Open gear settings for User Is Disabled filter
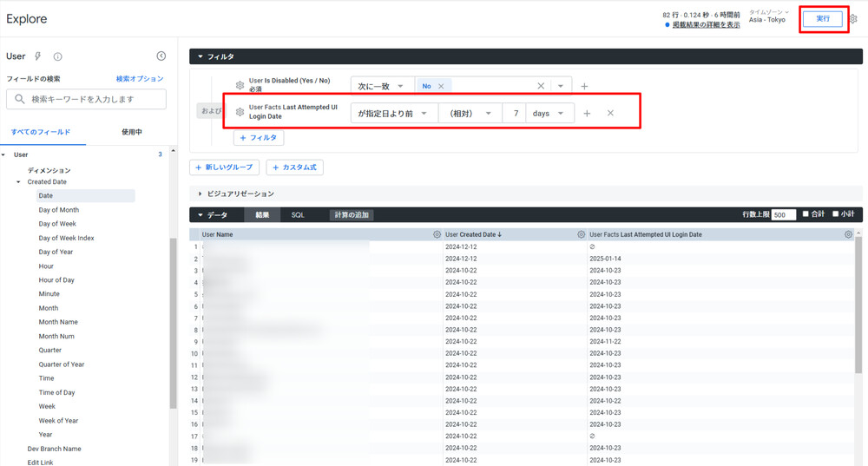The image size is (868, 466). click(x=240, y=86)
